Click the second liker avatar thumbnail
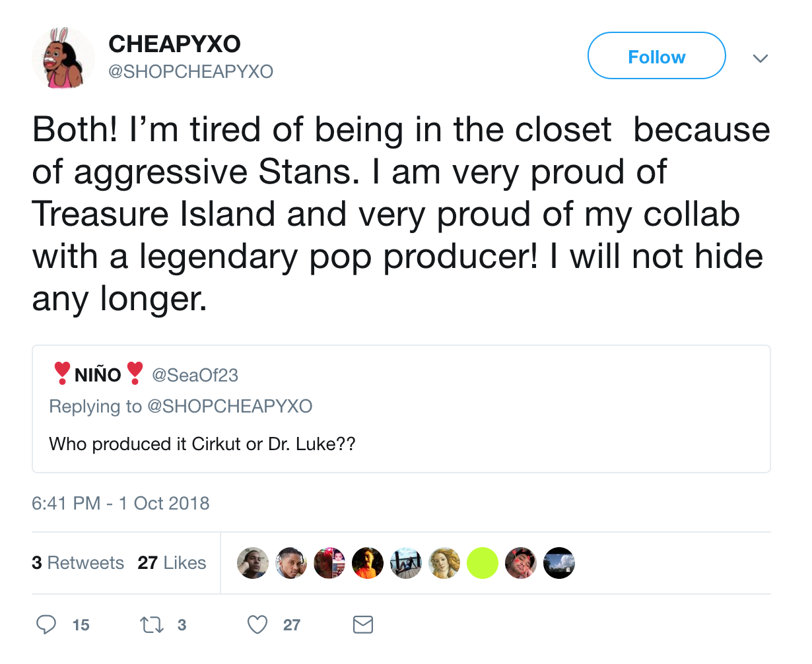 290,563
